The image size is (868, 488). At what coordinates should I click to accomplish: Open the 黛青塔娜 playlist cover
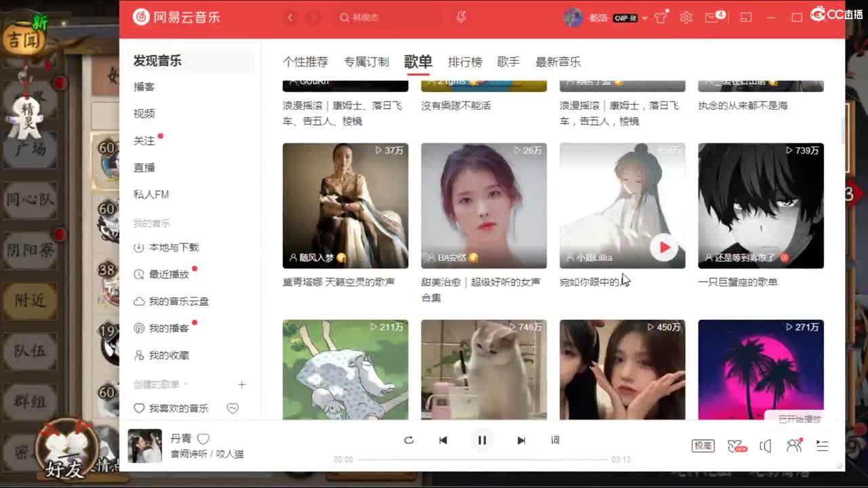pos(345,205)
